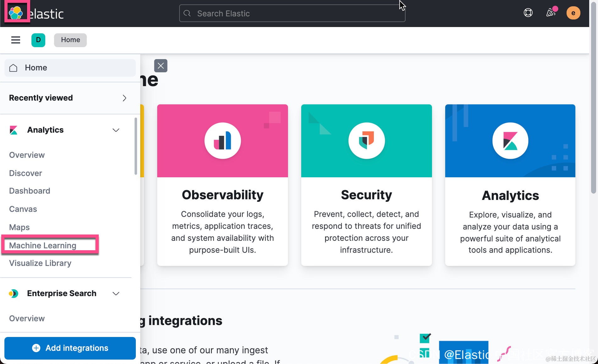
Task: Click the Home house icon in sidebar
Action: [13, 68]
